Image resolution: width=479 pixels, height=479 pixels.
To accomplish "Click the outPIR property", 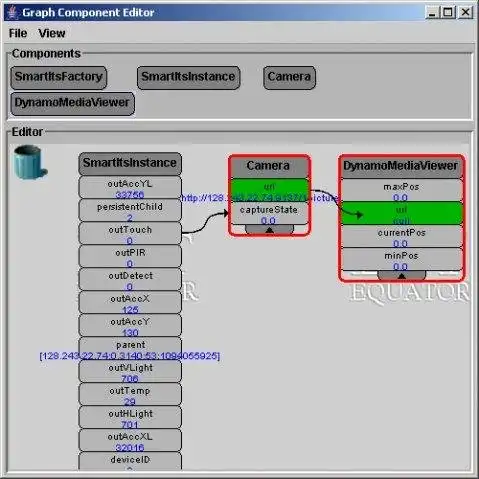I will pyautogui.click(x=130, y=257).
